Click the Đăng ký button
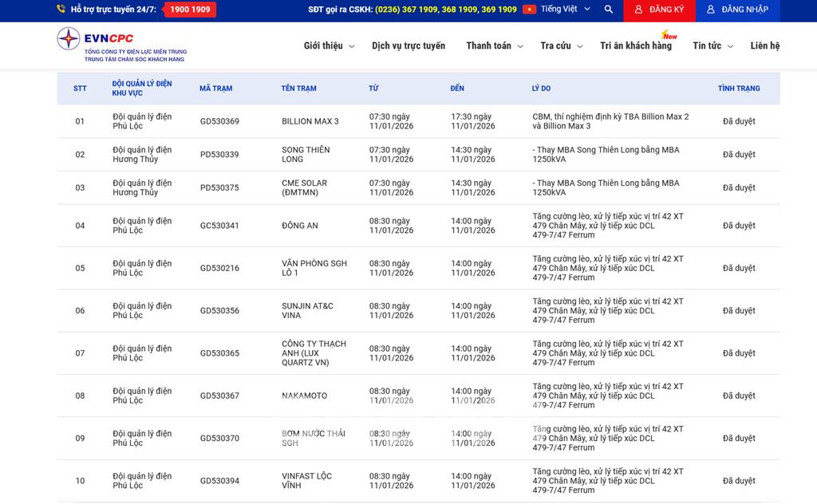This screenshot has width=817, height=504. 658,10
